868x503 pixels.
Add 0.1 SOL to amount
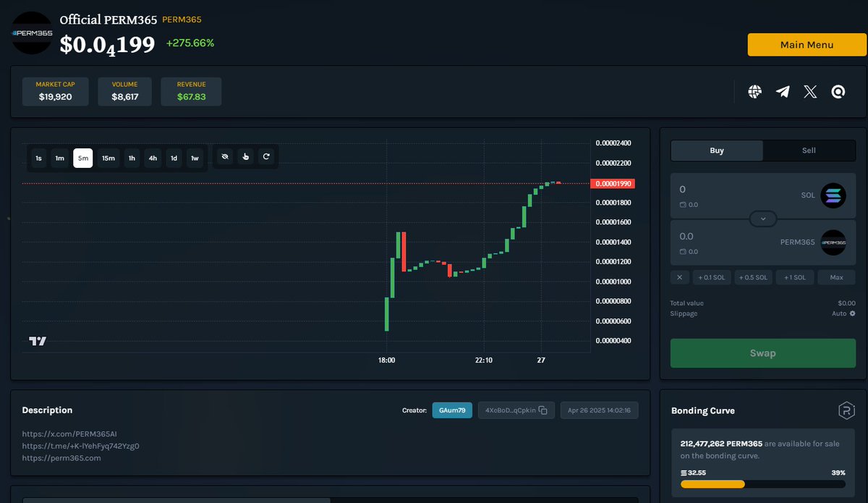tap(712, 277)
